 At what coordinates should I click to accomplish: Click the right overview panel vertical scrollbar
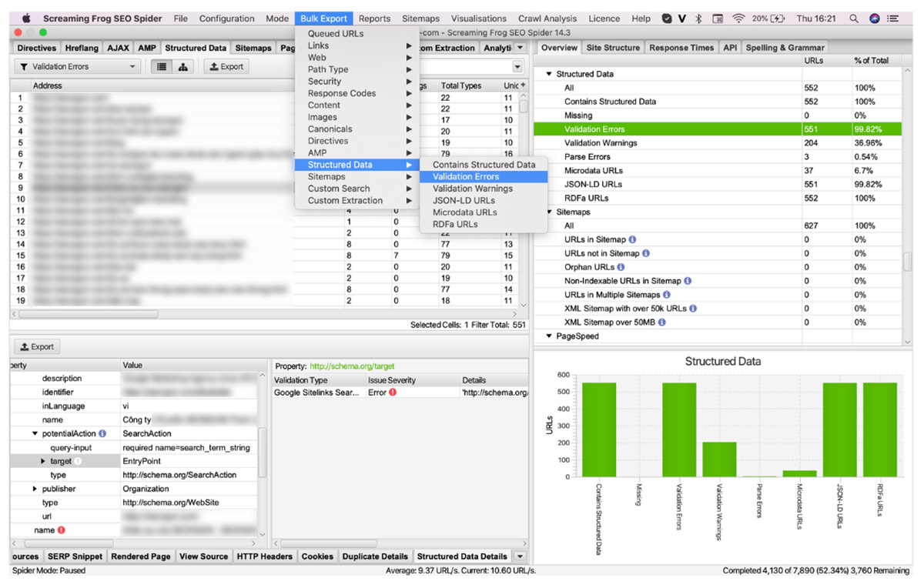(907, 262)
